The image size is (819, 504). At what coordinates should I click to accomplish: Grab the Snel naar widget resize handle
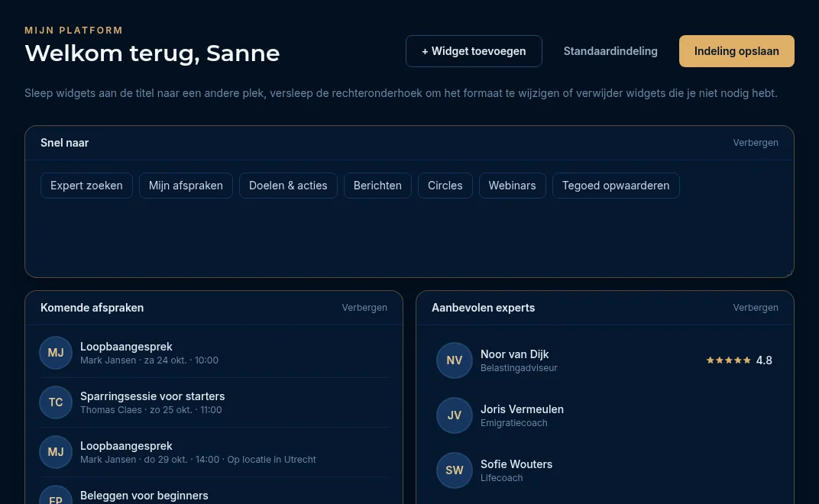pyautogui.click(x=790, y=273)
